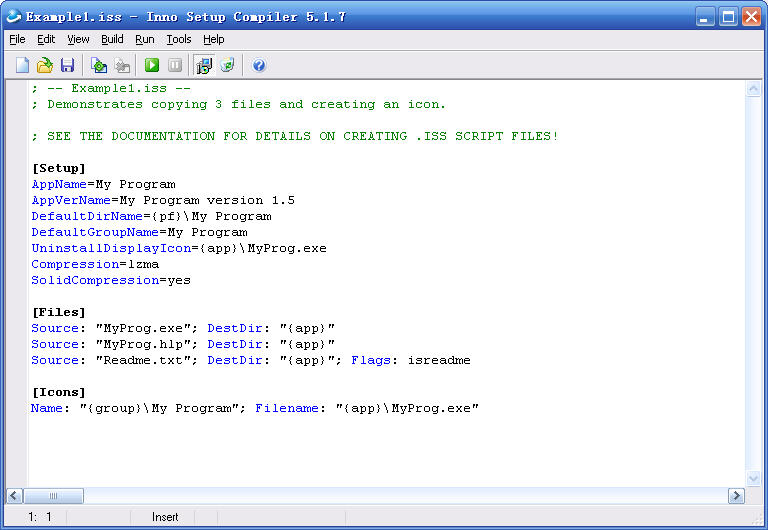Expand the Build menu
The height and width of the screenshot is (530, 768).
[112, 39]
